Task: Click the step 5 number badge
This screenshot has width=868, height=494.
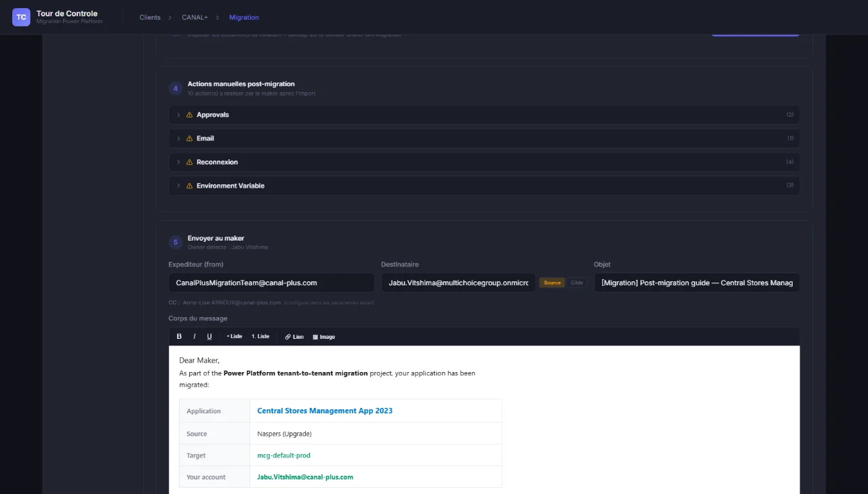Action: tap(176, 242)
